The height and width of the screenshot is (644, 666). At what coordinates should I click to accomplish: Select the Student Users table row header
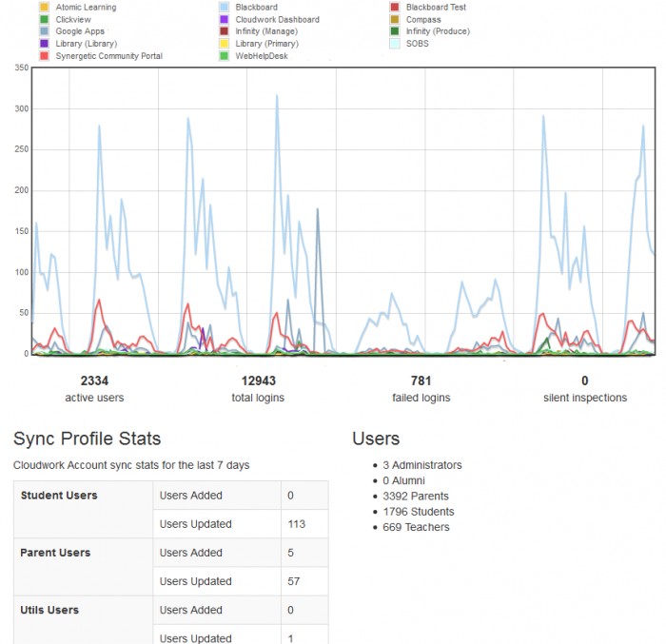pyautogui.click(x=59, y=496)
